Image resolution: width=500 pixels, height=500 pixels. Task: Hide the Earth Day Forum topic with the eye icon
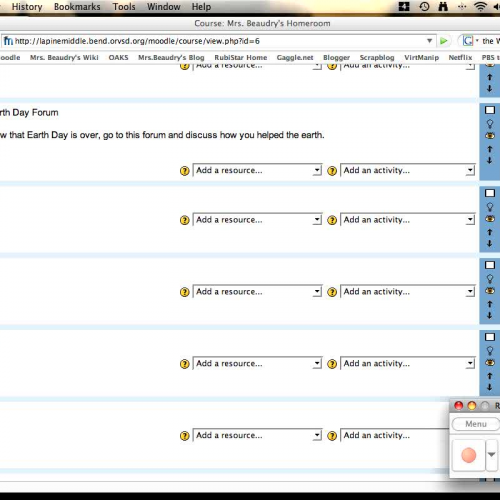tap(490, 136)
